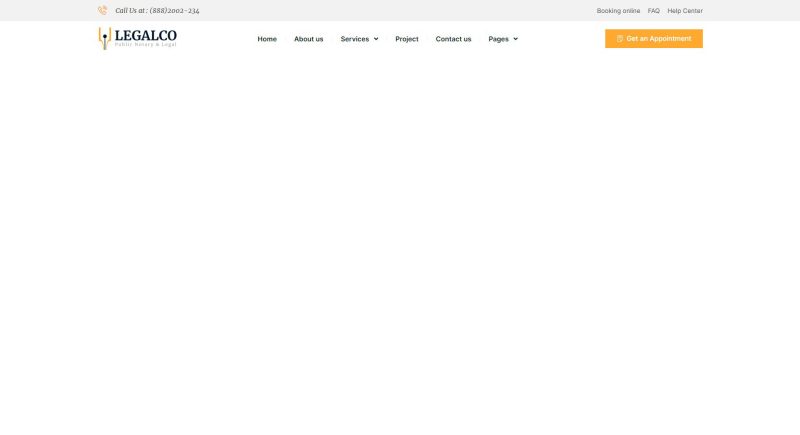Visit the FAQ link
This screenshot has height=435, width=800.
tap(653, 11)
